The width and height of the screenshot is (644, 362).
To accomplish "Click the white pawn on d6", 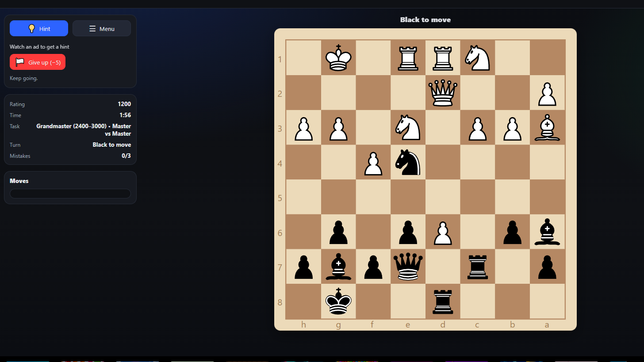I will pyautogui.click(x=443, y=232).
